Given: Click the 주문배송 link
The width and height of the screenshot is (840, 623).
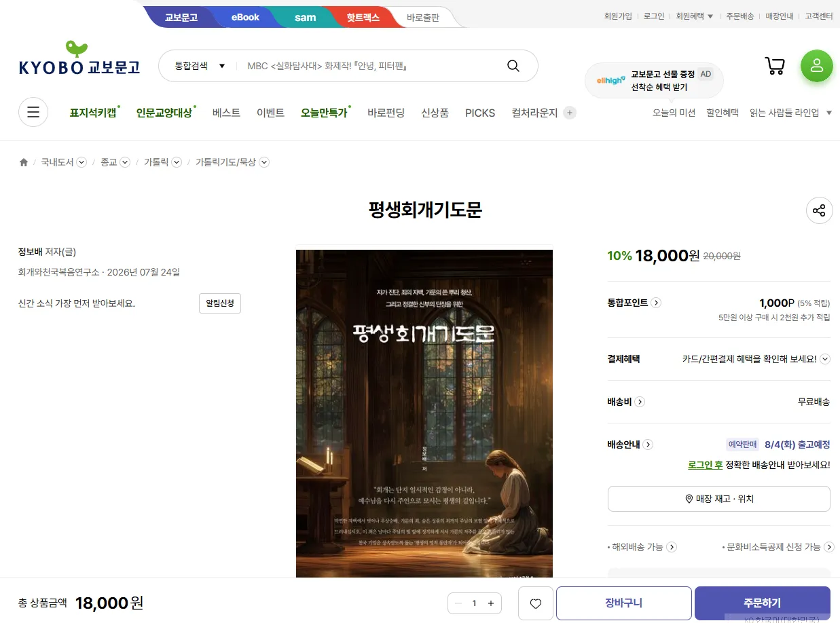Looking at the screenshot, I should (x=739, y=16).
